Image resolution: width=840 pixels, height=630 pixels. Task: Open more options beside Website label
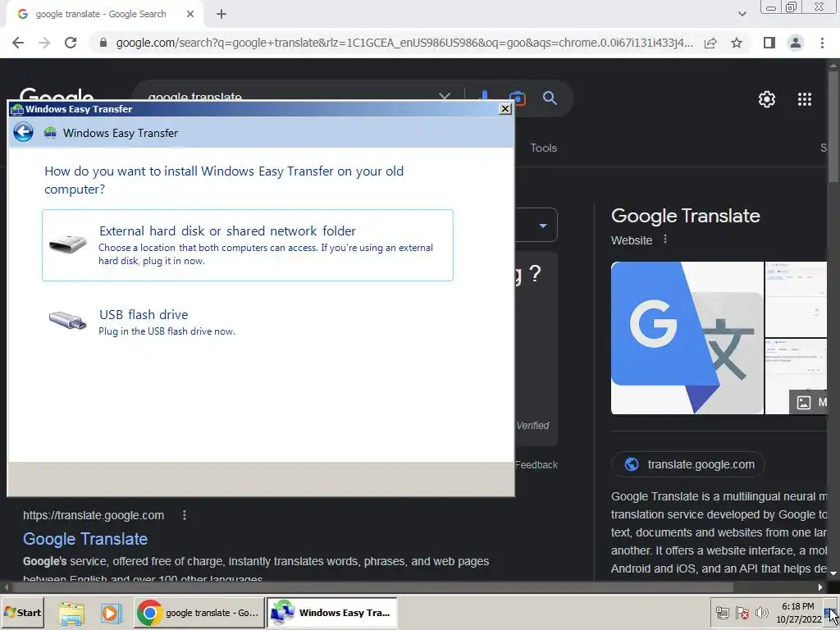point(664,240)
